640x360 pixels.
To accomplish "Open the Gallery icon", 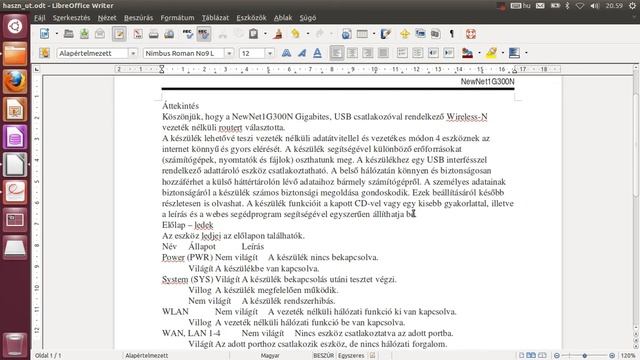I will [420, 34].
